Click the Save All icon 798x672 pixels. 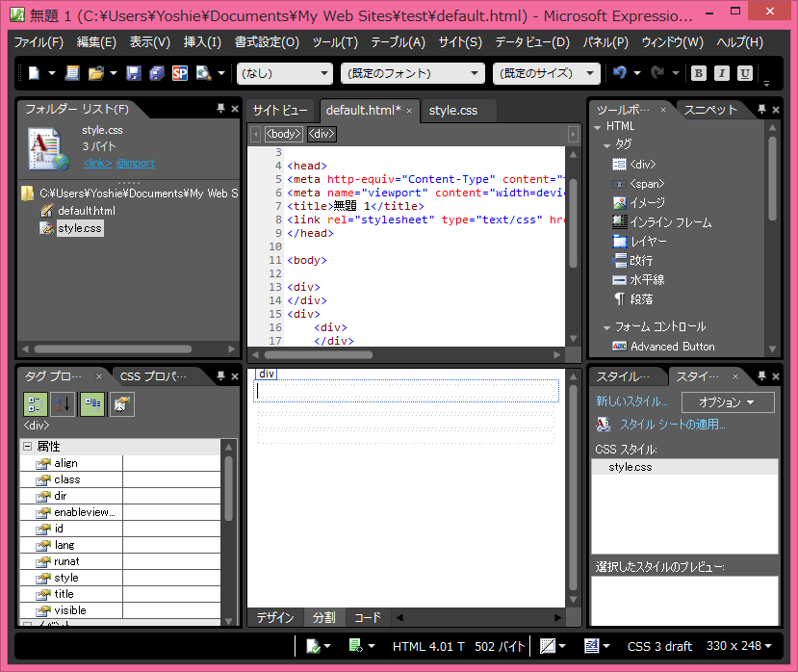pyautogui.click(x=156, y=73)
